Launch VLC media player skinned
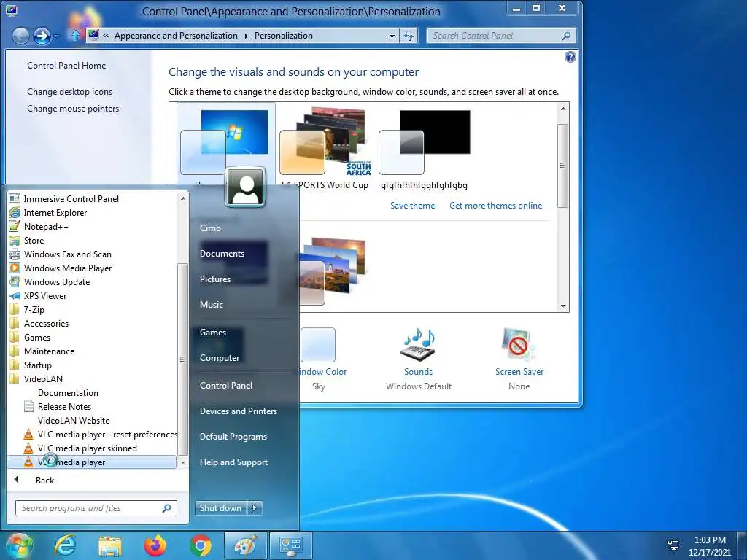Image resolution: width=747 pixels, height=560 pixels. (x=91, y=448)
